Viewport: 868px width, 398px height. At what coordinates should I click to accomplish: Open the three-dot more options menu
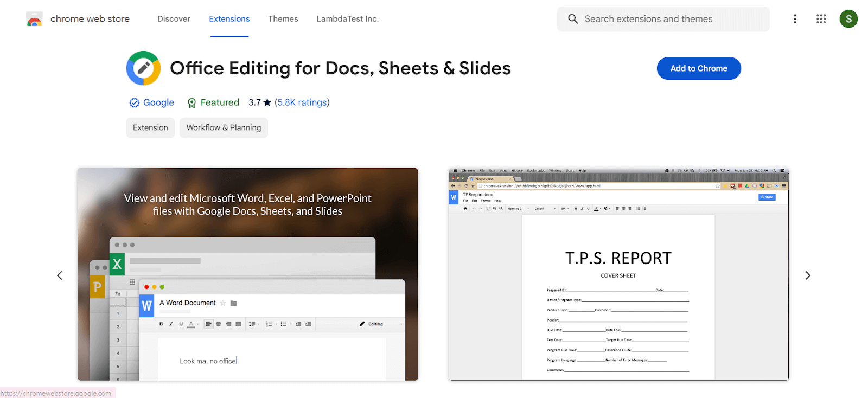point(795,19)
